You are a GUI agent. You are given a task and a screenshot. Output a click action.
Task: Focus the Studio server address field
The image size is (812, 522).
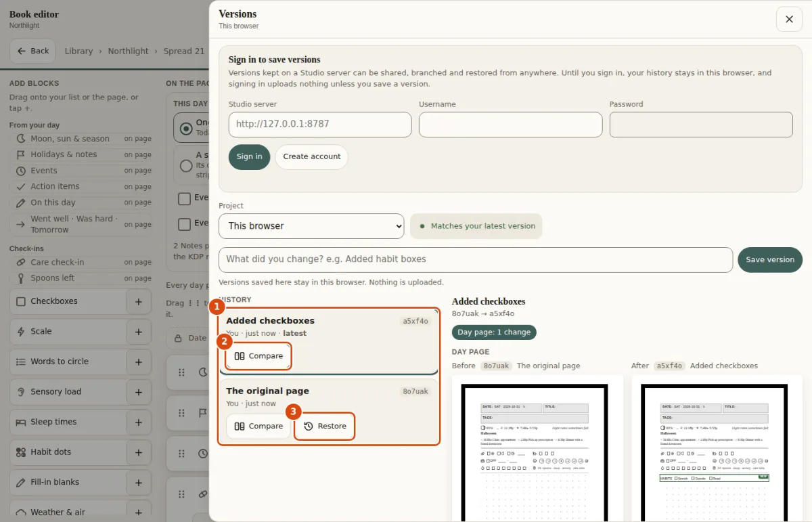point(320,125)
